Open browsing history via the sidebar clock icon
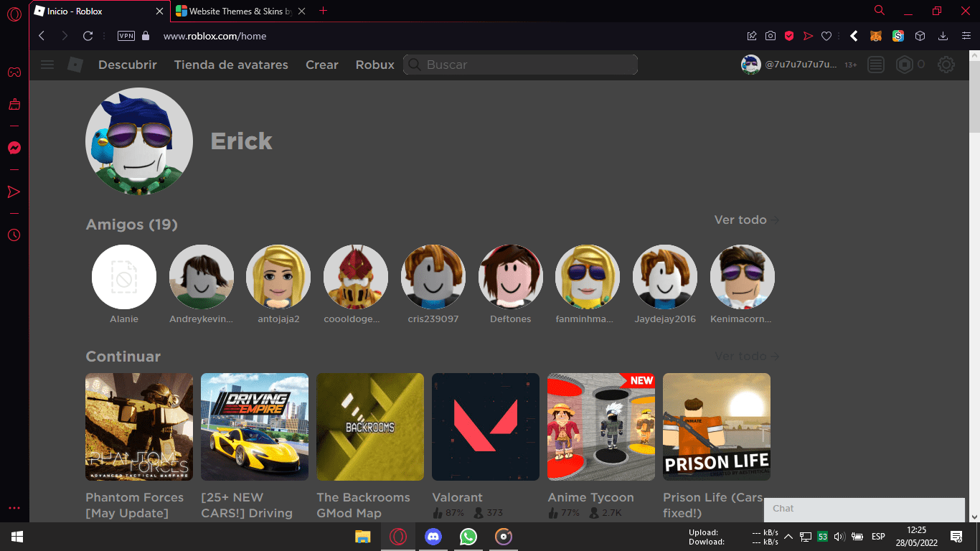 point(14,235)
